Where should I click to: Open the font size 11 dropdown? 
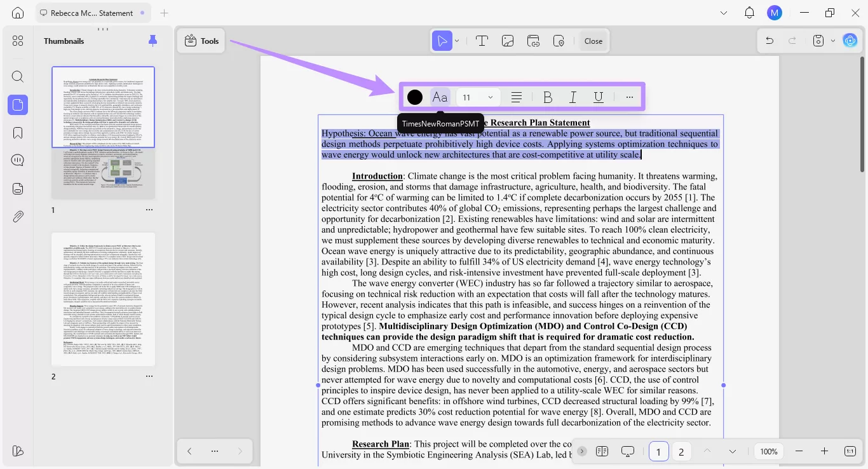click(x=478, y=97)
